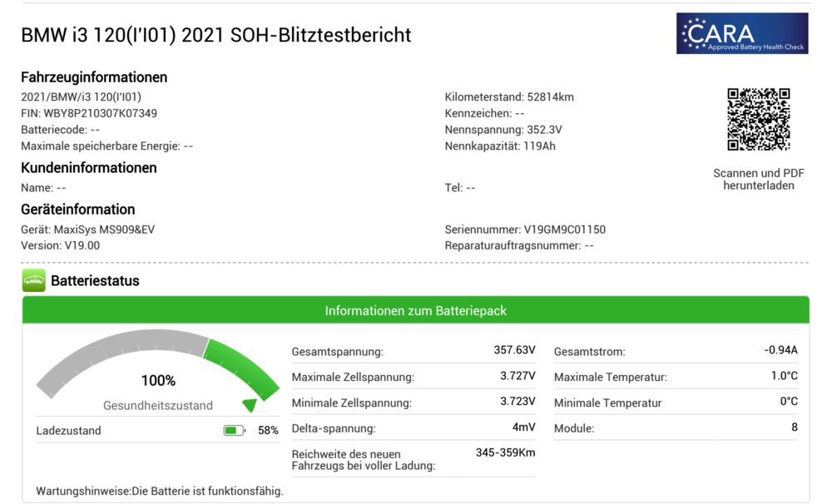The width and height of the screenshot is (832, 504).
Task: Click the Gesamtspannung value 357.63V
Action: click(x=514, y=350)
